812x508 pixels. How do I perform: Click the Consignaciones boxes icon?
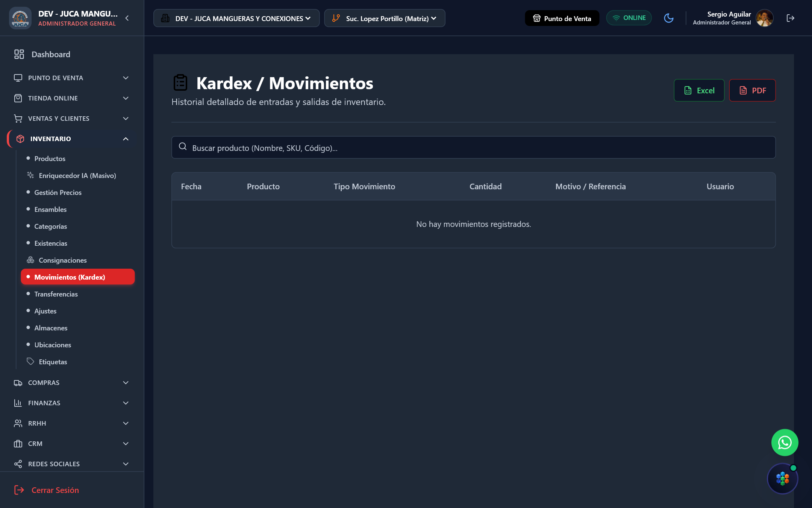tap(30, 260)
